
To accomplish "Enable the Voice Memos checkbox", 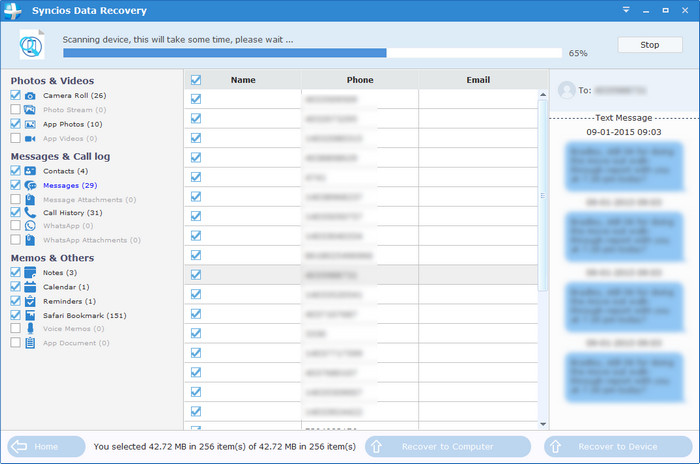I will 15,329.
